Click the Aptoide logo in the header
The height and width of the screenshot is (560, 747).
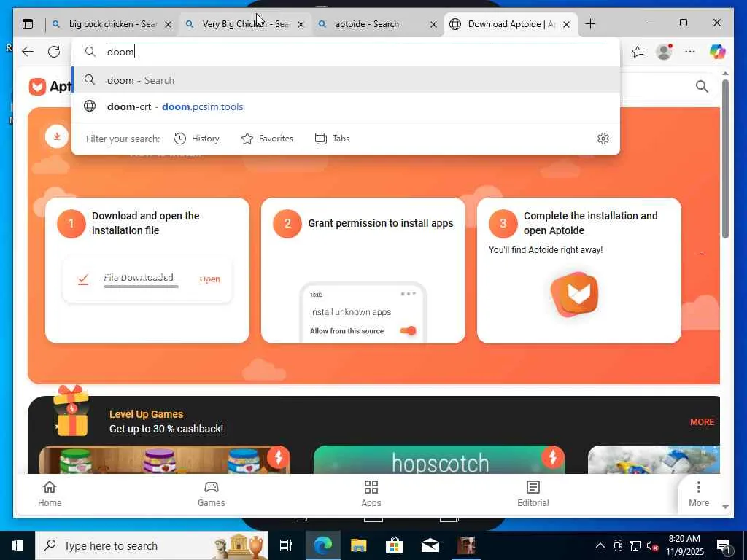[x=50, y=87]
